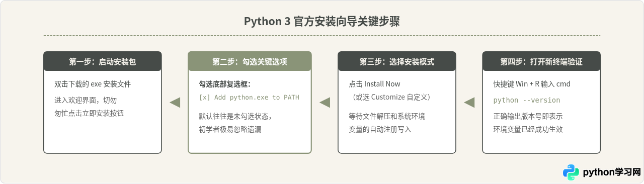Click the text '点击 Install Now'
The width and height of the screenshot is (644, 184).
click(375, 84)
